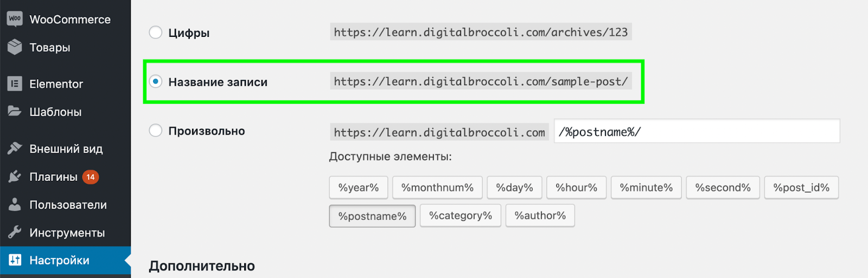
Task: Insert the %minute% tag
Action: (x=646, y=187)
